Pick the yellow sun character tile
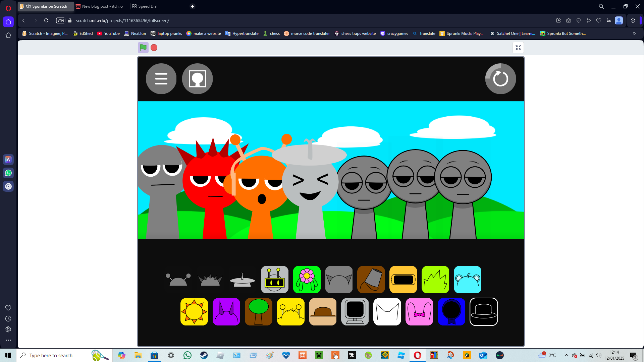 (x=194, y=312)
